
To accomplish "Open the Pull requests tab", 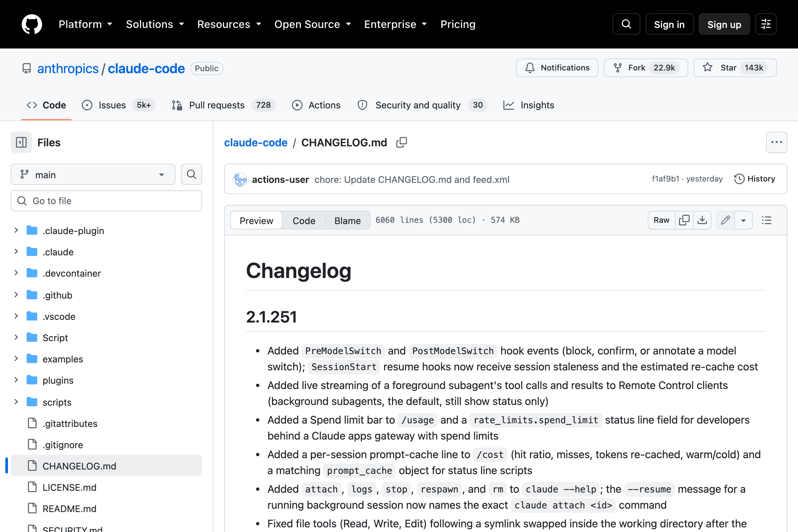I will 223,105.
